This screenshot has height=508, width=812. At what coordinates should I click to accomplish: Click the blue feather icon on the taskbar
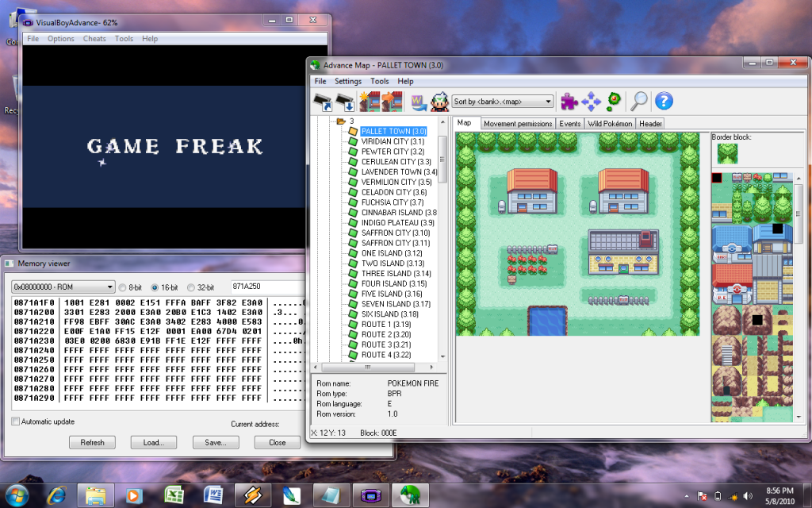tap(292, 495)
